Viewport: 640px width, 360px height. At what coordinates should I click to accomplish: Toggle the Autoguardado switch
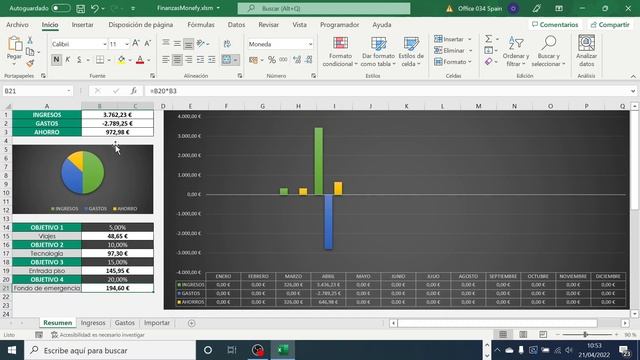coord(61,8)
